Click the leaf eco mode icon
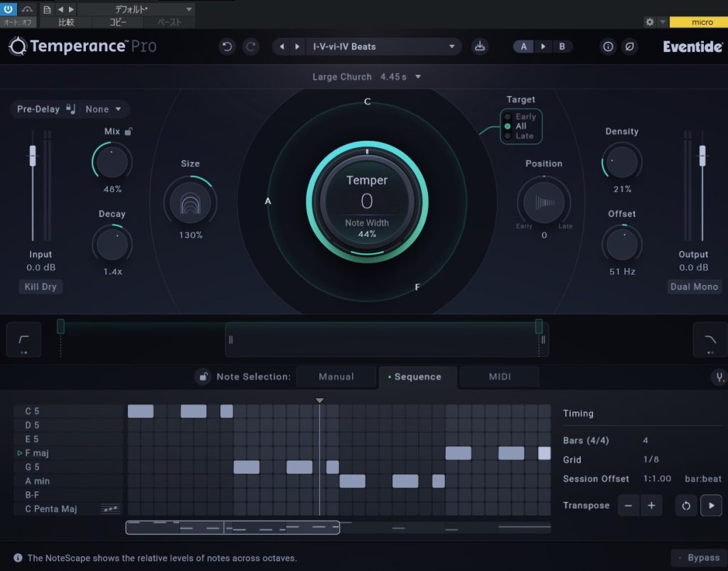This screenshot has height=571, width=728. (629, 47)
